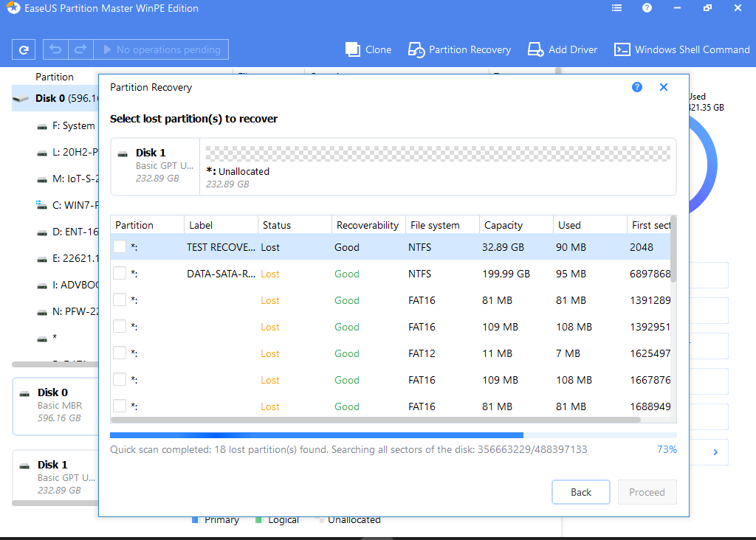
Task: Open Add Driver tool
Action: coord(562,49)
